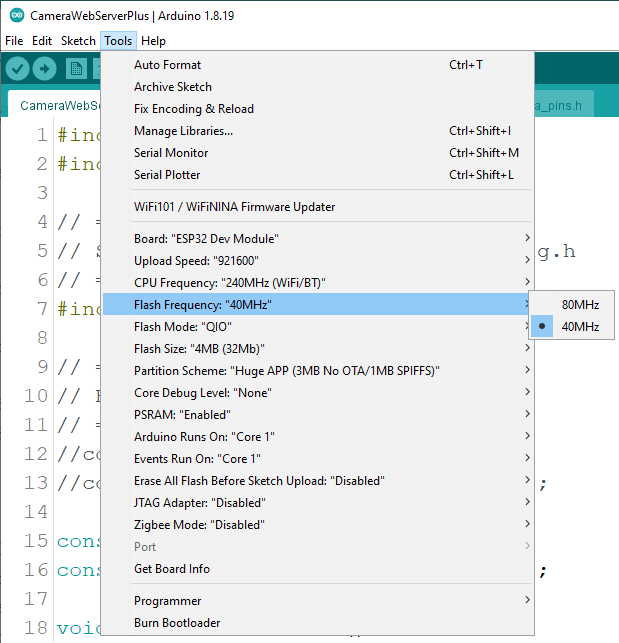Expand the Flash Size submenu
619x643 pixels.
[318, 349]
